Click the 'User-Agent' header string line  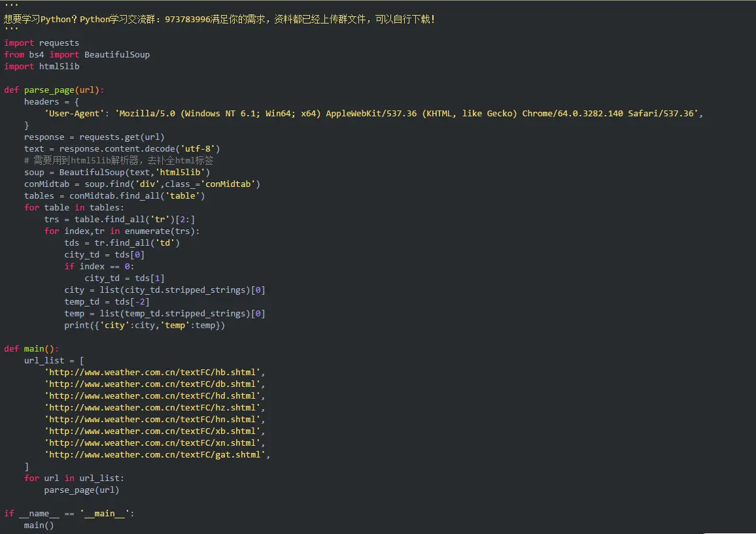coord(373,113)
